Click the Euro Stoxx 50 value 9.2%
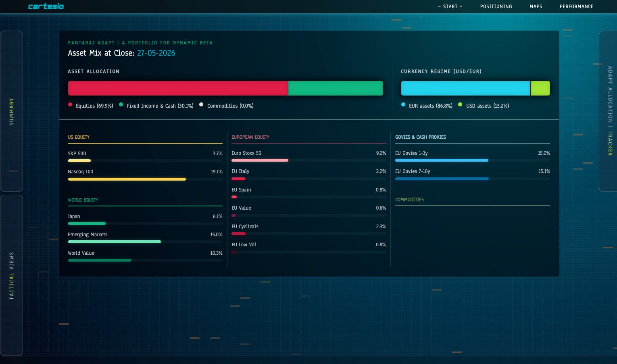This screenshot has height=364, width=617. point(381,153)
